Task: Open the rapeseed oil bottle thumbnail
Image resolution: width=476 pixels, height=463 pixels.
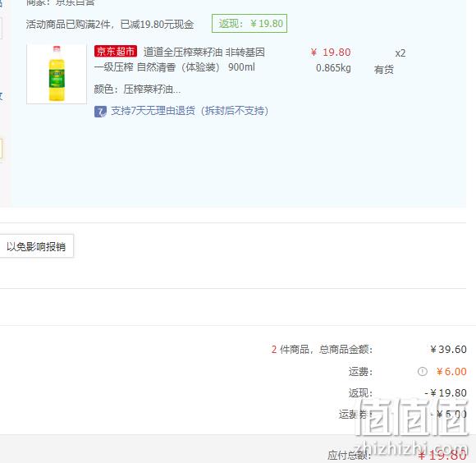Action: [57, 74]
